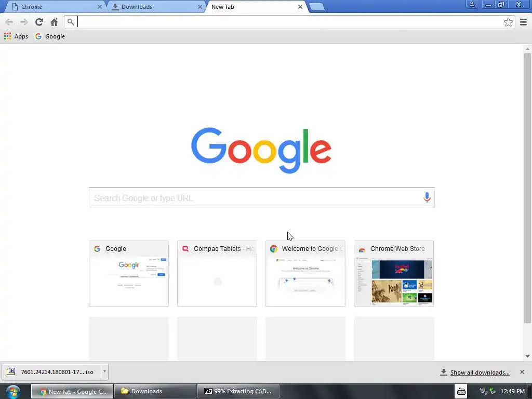Open the Google most-visited thumbnail
This screenshot has height=399, width=532.
pos(129,274)
